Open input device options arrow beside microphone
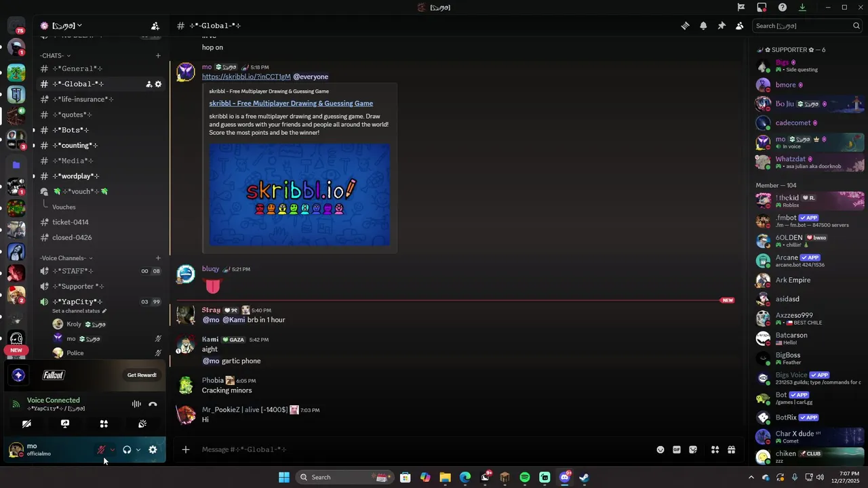This screenshot has width=868, height=488. click(x=113, y=449)
